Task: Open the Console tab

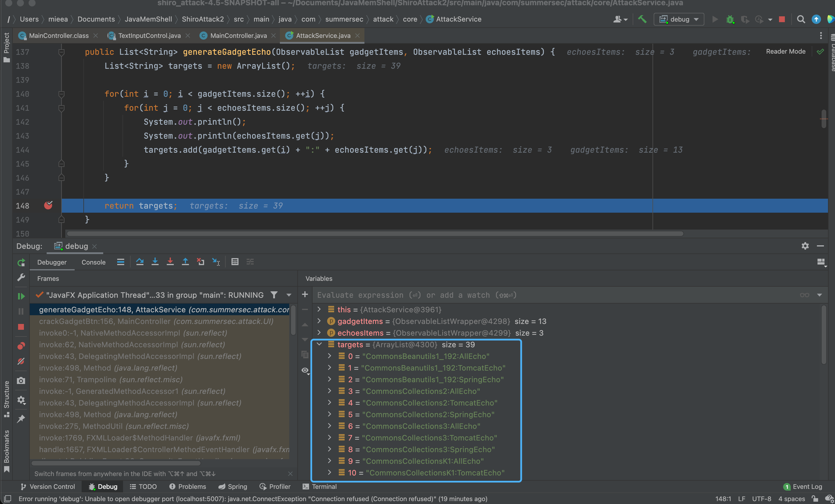Action: 94,262
